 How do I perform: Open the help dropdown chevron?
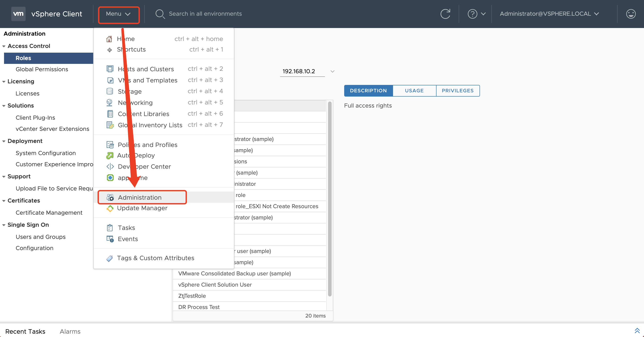[483, 14]
